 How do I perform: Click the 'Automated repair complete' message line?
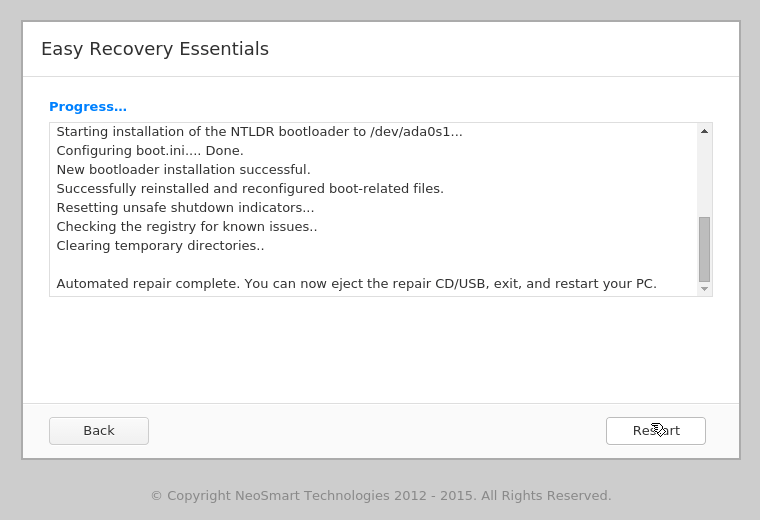[x=356, y=284]
